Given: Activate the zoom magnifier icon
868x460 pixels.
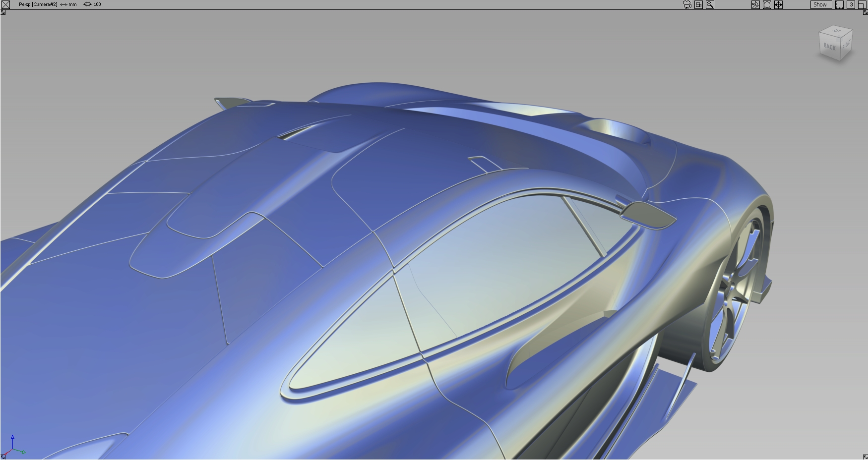Looking at the screenshot, I should (710, 4).
